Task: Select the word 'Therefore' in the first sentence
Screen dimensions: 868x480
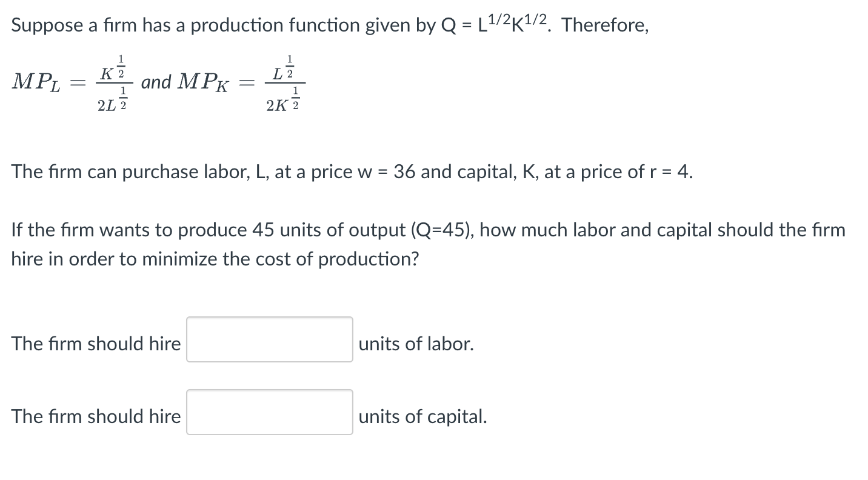Action: tap(604, 25)
